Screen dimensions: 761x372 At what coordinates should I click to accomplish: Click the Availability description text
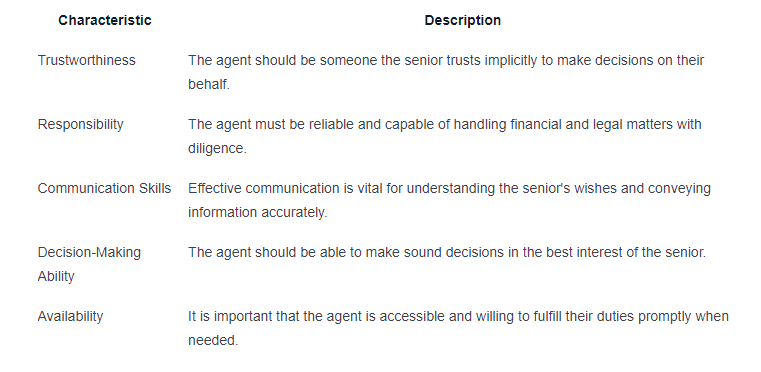click(458, 329)
